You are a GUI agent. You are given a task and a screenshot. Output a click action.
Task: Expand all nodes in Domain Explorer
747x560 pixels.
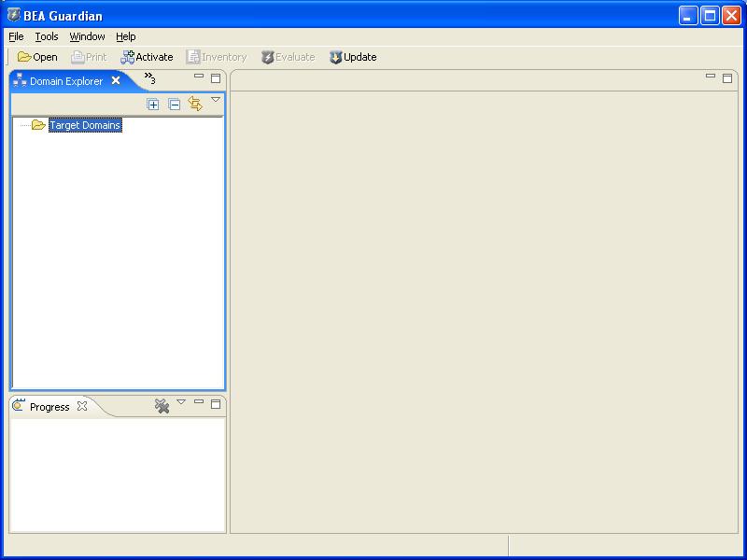153,105
